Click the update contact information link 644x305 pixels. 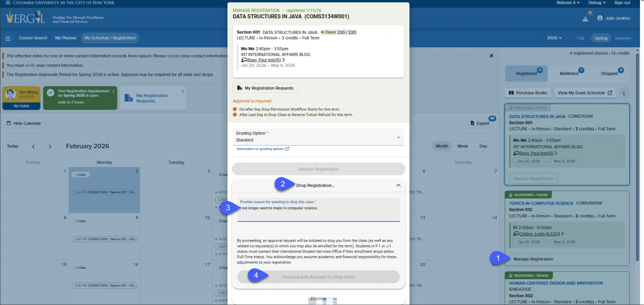coord(173,56)
